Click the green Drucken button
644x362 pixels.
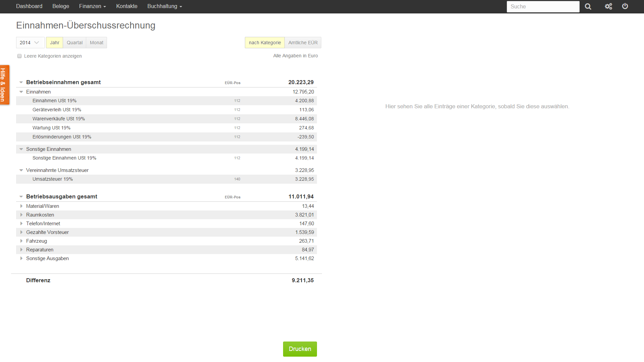pyautogui.click(x=300, y=349)
